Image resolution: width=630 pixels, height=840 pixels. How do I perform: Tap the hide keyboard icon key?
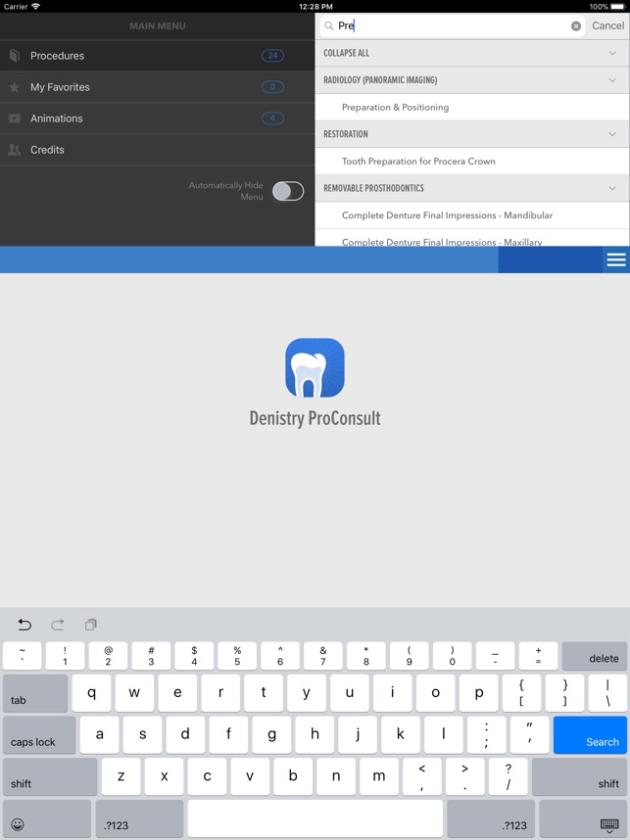tap(583, 818)
